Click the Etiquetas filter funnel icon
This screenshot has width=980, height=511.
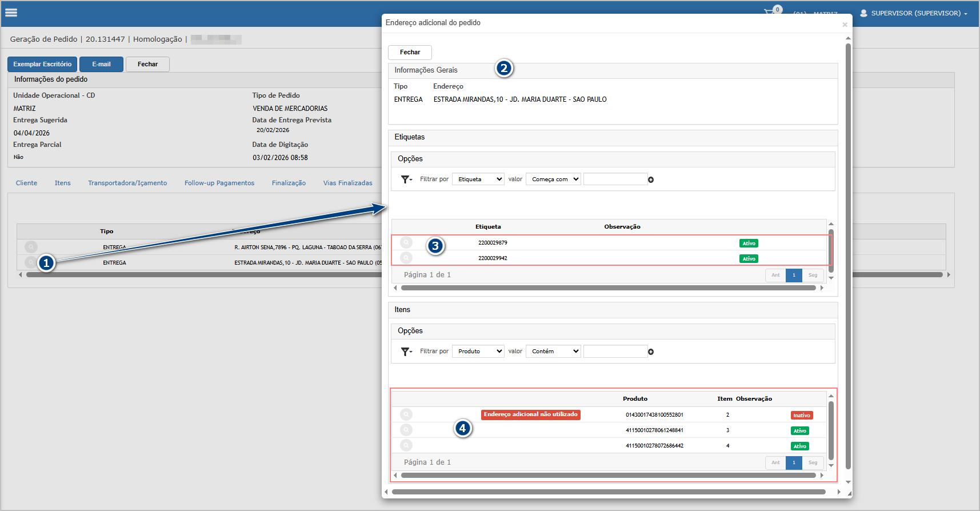pyautogui.click(x=406, y=179)
